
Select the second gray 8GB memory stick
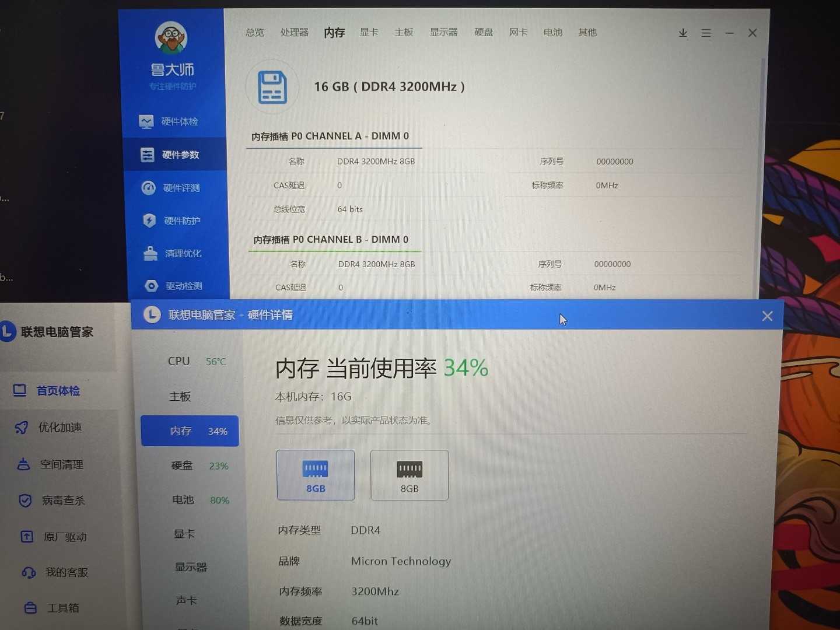tap(409, 475)
